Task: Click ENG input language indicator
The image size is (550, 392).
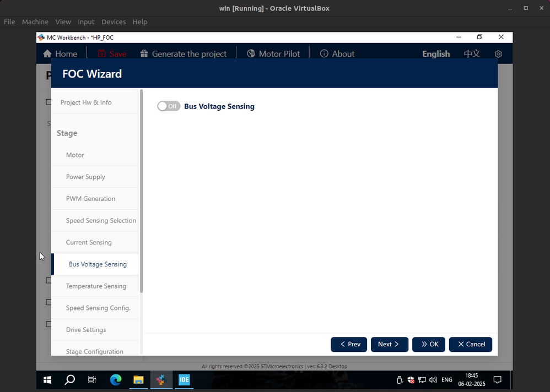Action: coord(447,380)
